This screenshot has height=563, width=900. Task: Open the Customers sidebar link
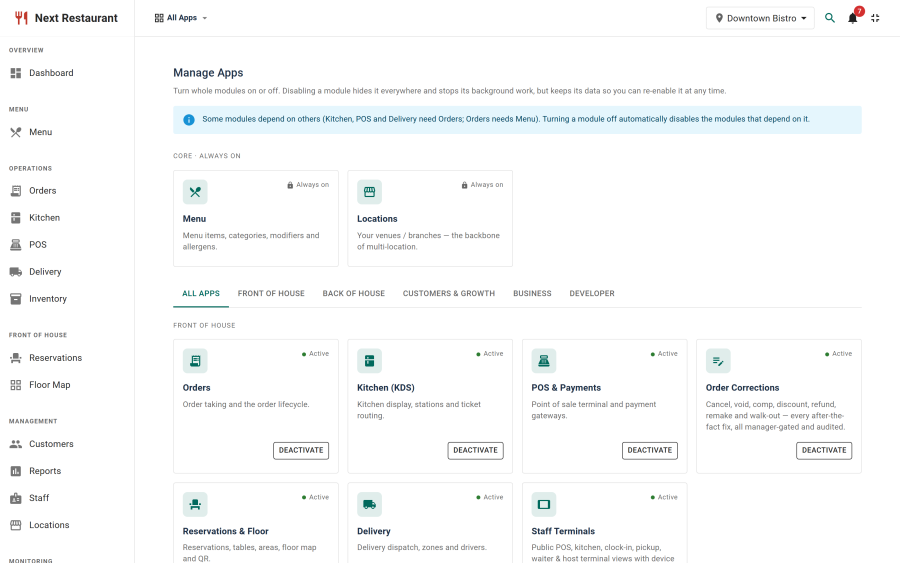67,444
